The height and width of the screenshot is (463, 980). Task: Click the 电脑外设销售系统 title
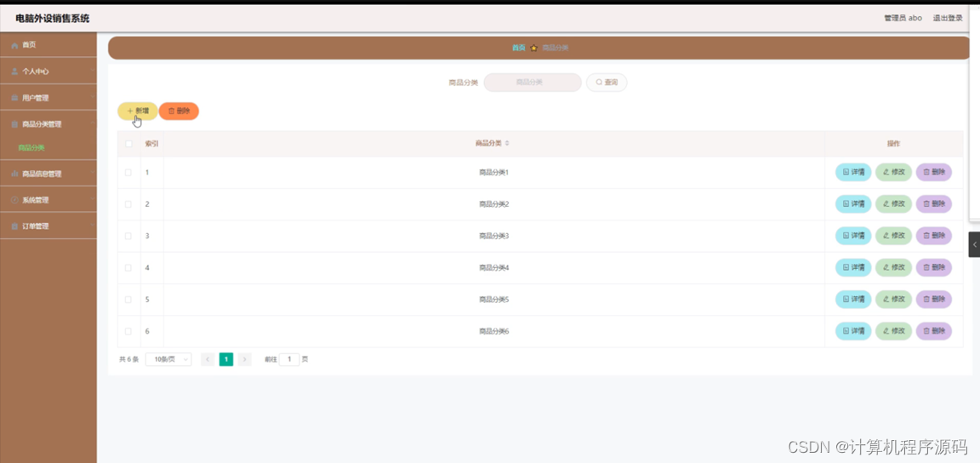(x=53, y=19)
